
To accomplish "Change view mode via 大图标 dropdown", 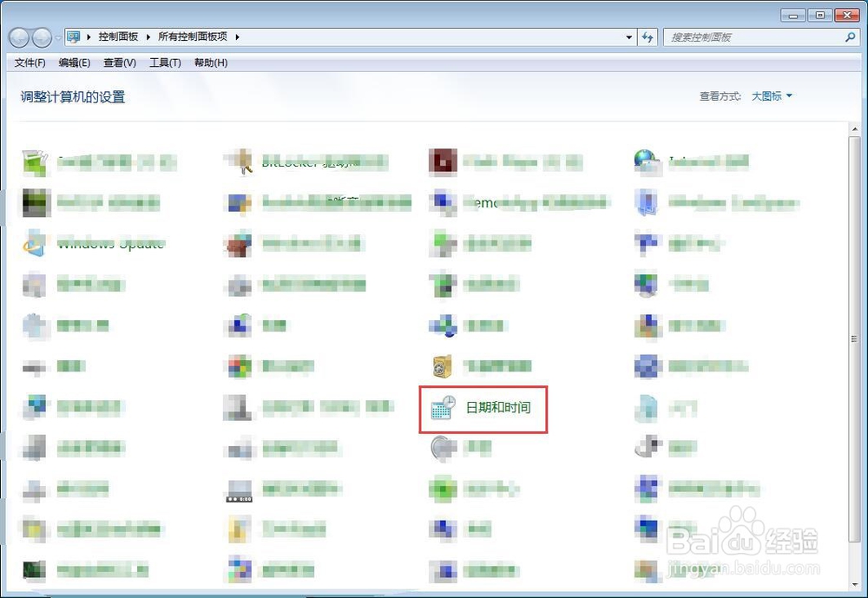I will [772, 96].
